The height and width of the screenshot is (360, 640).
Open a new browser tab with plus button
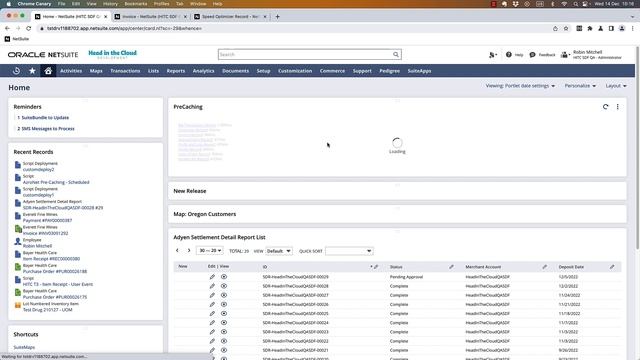[x=278, y=17]
